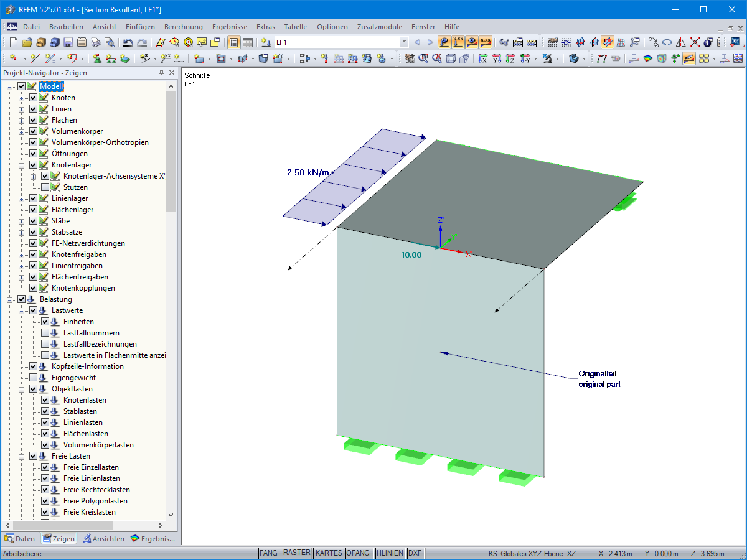
Task: Collapse the Lastwerte tree node
Action: pos(22,310)
